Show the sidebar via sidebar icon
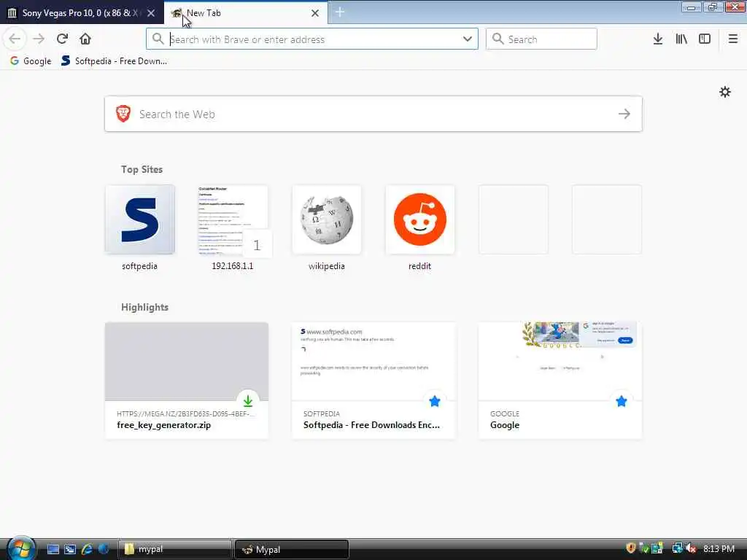The width and height of the screenshot is (747, 560). click(705, 39)
